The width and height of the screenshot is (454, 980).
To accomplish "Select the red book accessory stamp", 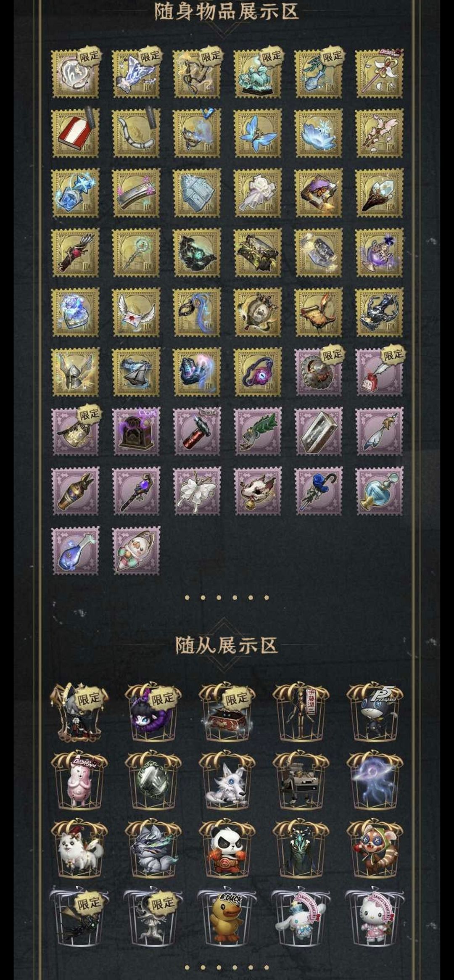I will pos(75,133).
